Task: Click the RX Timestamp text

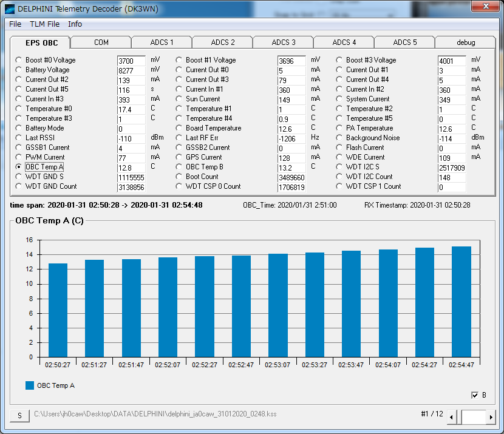Action: pyautogui.click(x=417, y=205)
